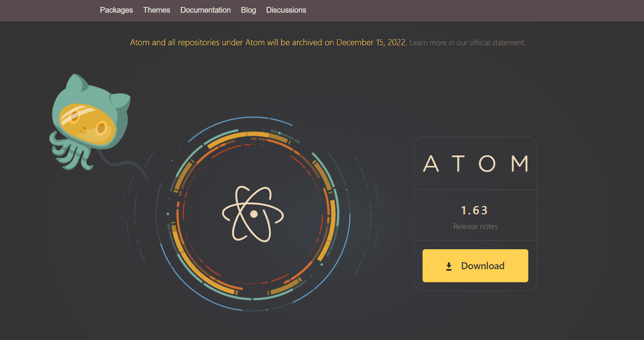Click the archive notice text about December 15, 2022
The width and height of the screenshot is (644, 340).
click(268, 42)
